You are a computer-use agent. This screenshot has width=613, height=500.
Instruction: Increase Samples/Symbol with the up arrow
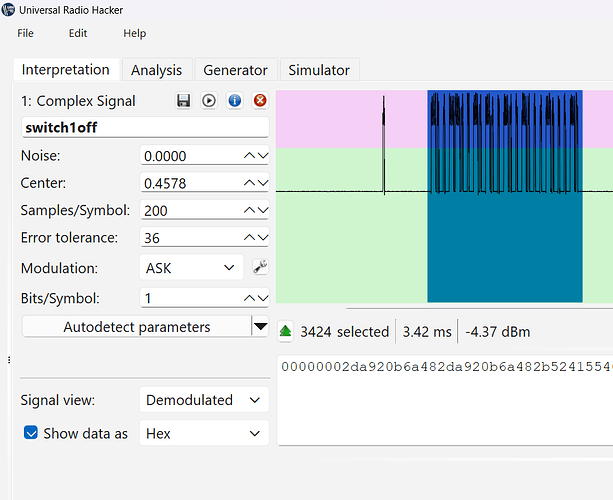249,210
